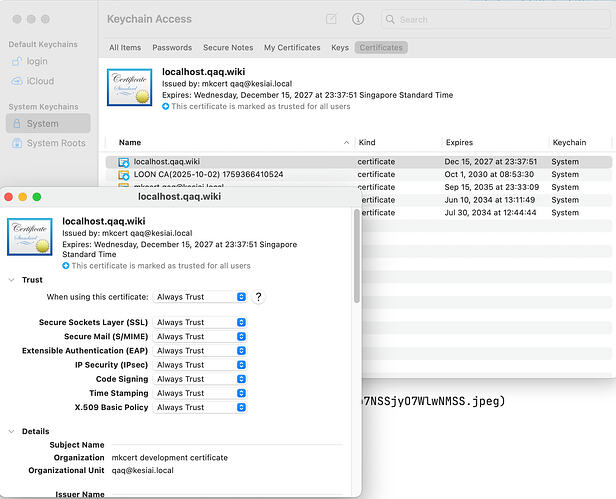Collapse the Details section disclosure triangle
The image size is (616, 499).
[x=11, y=431]
